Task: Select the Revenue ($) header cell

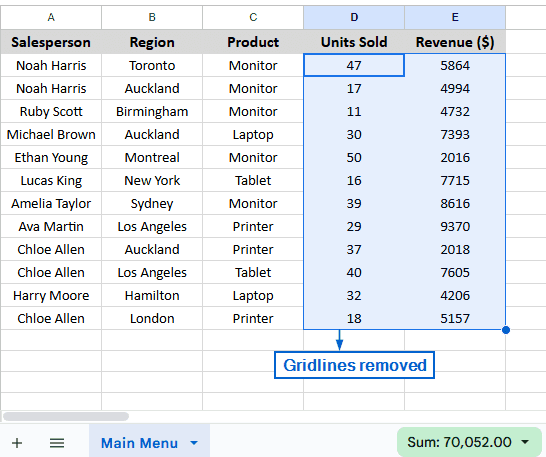Action: (x=455, y=42)
